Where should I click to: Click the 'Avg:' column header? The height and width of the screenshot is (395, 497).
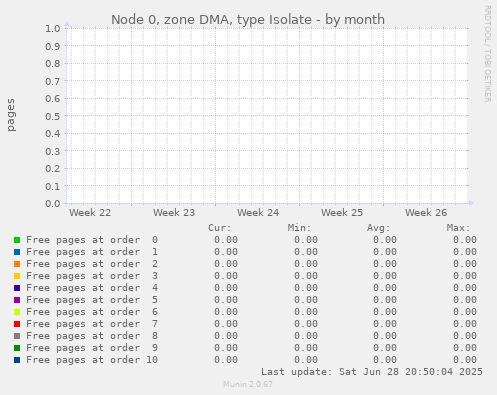pos(379,228)
